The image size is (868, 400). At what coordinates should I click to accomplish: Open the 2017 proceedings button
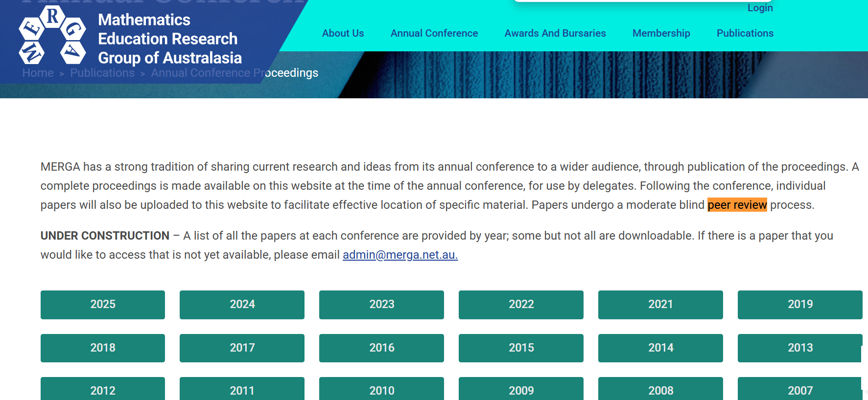(242, 348)
